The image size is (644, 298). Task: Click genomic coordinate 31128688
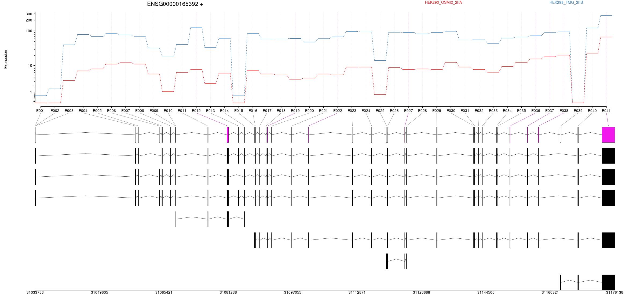pos(421,292)
